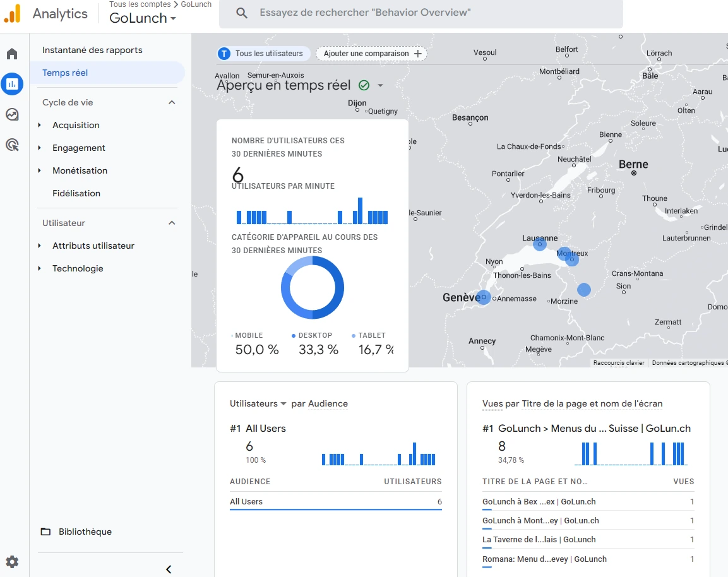Click the UTILISATEURS column header
The height and width of the screenshot is (577, 728).
click(x=413, y=482)
